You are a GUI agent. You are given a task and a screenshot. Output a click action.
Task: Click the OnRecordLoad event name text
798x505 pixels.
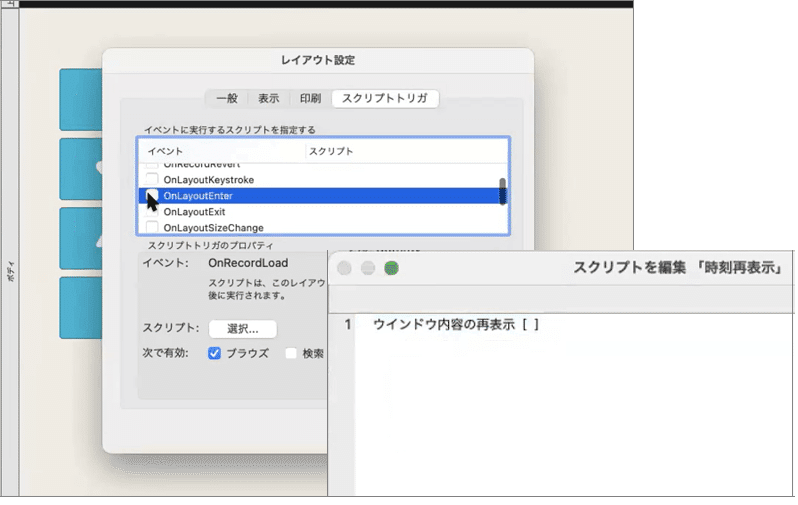pos(248,263)
